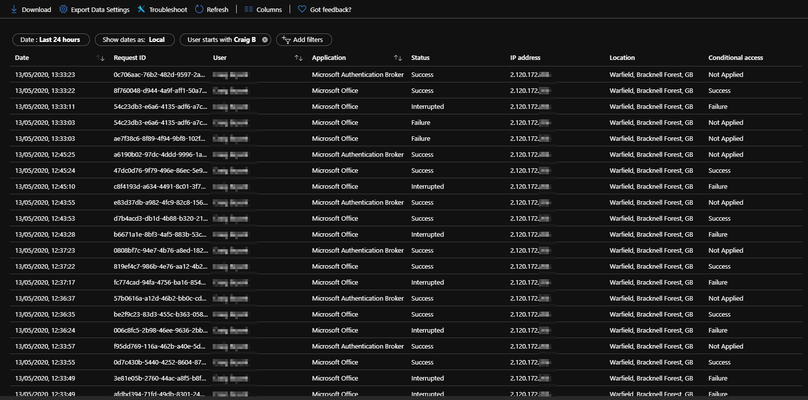Click the Download arrow icon
Image resolution: width=808 pixels, height=400 pixels.
click(x=14, y=9)
